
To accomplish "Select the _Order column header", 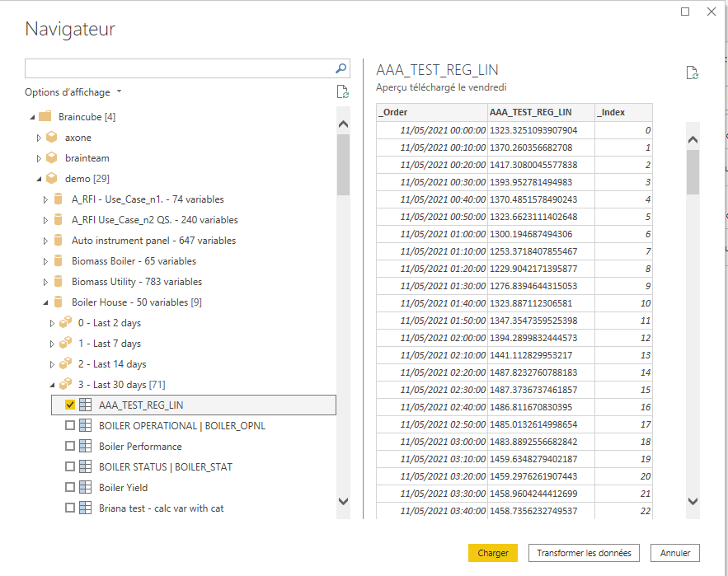I will 432,112.
